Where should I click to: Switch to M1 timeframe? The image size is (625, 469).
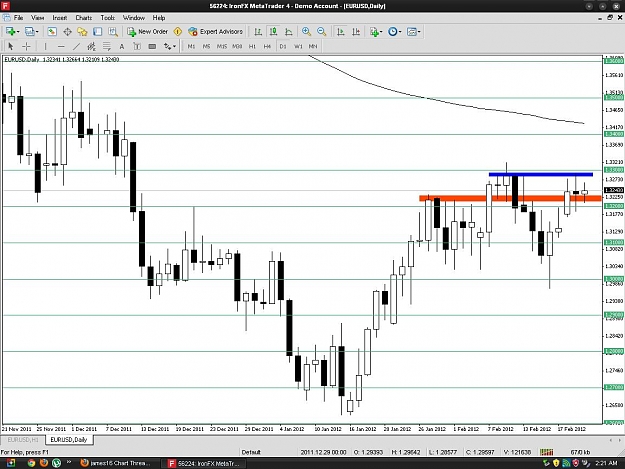click(x=191, y=46)
